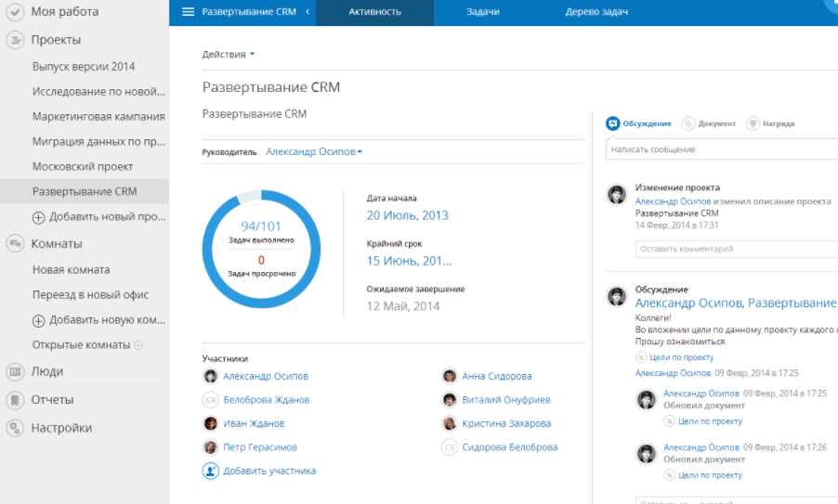838x504 pixels.
Task: Open participant Иван Жданов
Action: (x=254, y=423)
